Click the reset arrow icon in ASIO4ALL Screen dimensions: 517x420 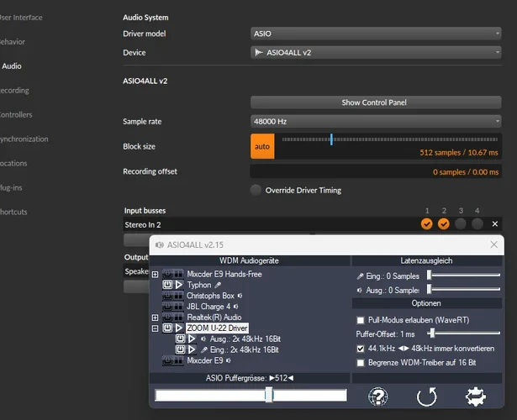pyautogui.click(x=427, y=396)
